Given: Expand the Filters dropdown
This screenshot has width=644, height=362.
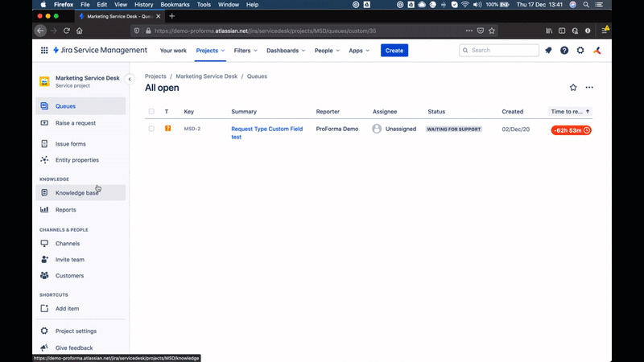Looking at the screenshot, I should 246,51.
